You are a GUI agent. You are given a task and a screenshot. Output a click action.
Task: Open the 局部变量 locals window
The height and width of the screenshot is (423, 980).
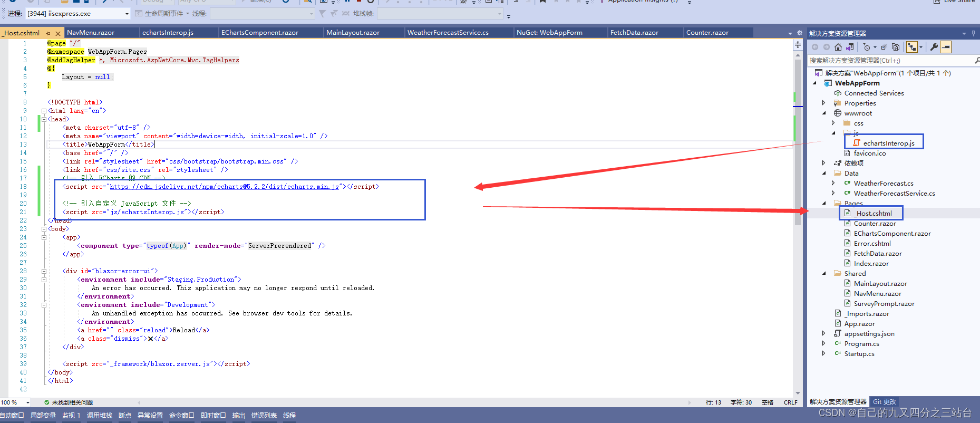(x=43, y=416)
